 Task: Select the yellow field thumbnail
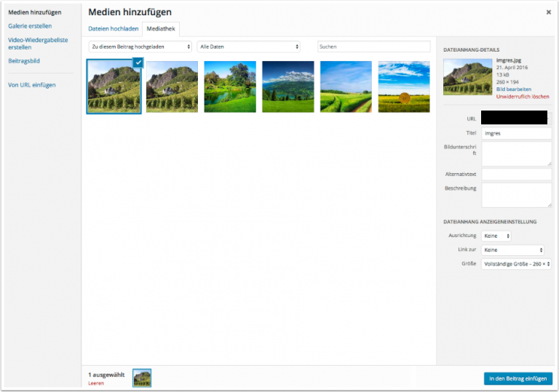pyautogui.click(x=404, y=87)
